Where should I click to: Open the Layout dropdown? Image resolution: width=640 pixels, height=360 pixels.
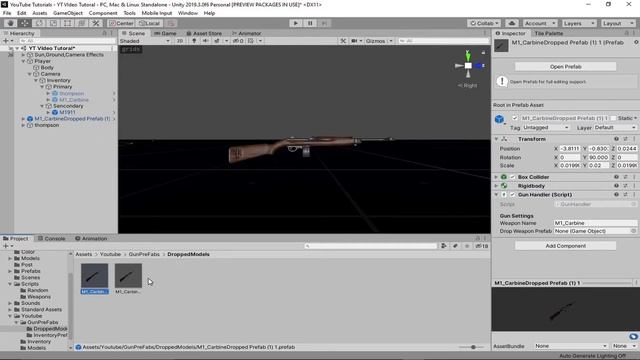click(618, 23)
